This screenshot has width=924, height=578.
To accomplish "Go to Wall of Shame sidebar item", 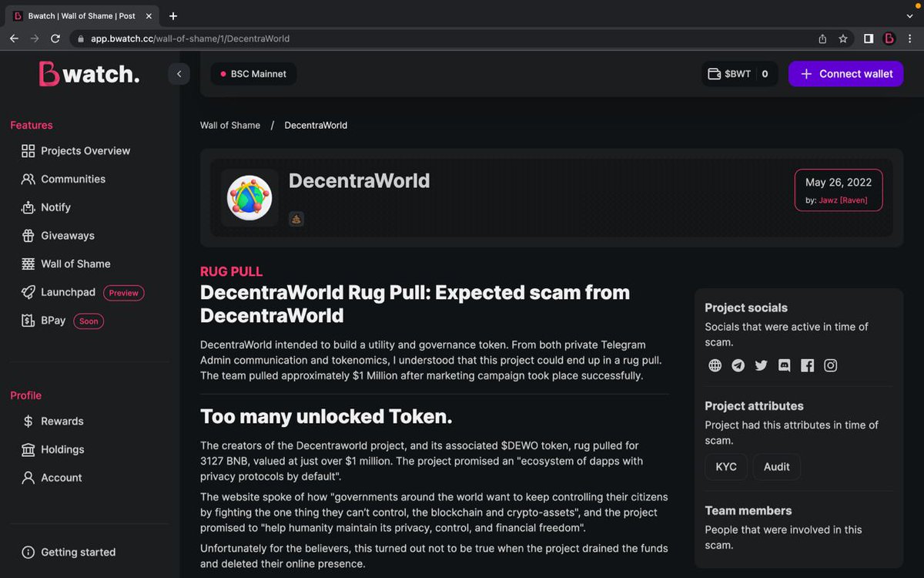I will click(x=65, y=264).
